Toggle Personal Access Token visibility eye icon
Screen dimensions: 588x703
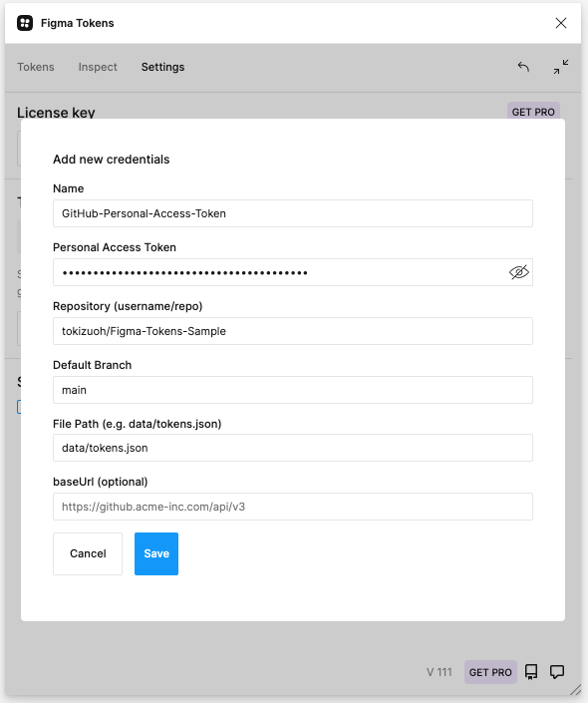pos(519,272)
